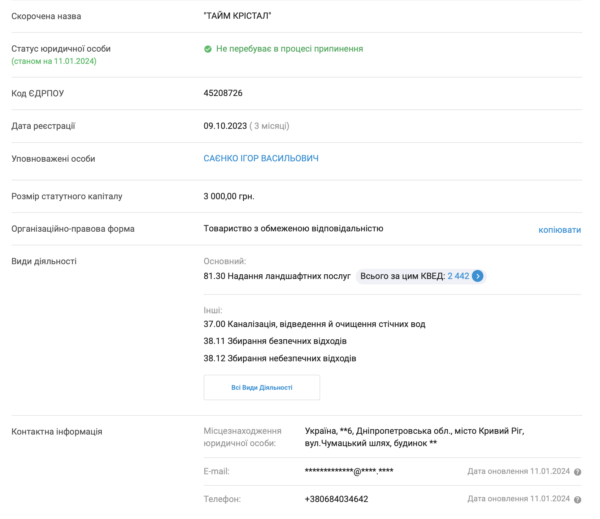Open the Всього за цим КВЕД count
The width and height of the screenshot is (600, 519).
459,275
